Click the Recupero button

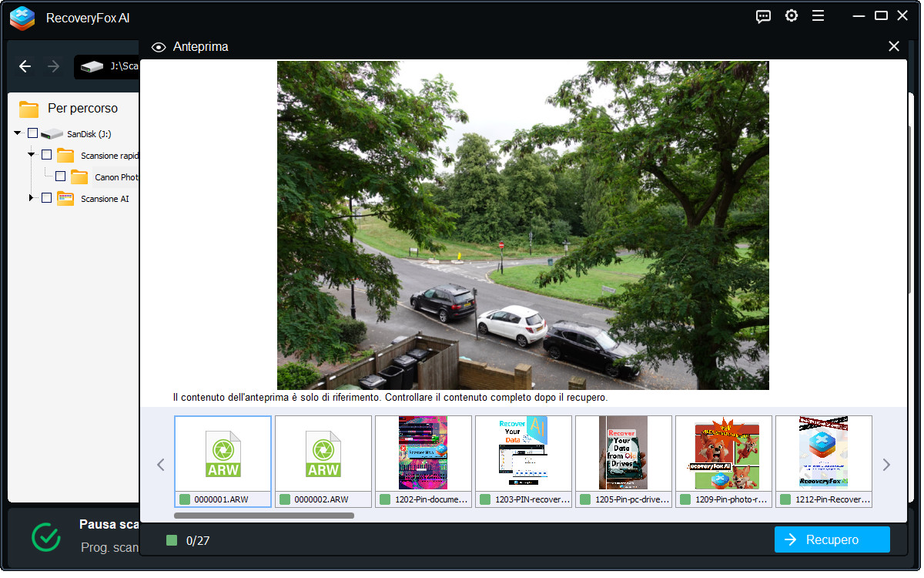(x=832, y=539)
